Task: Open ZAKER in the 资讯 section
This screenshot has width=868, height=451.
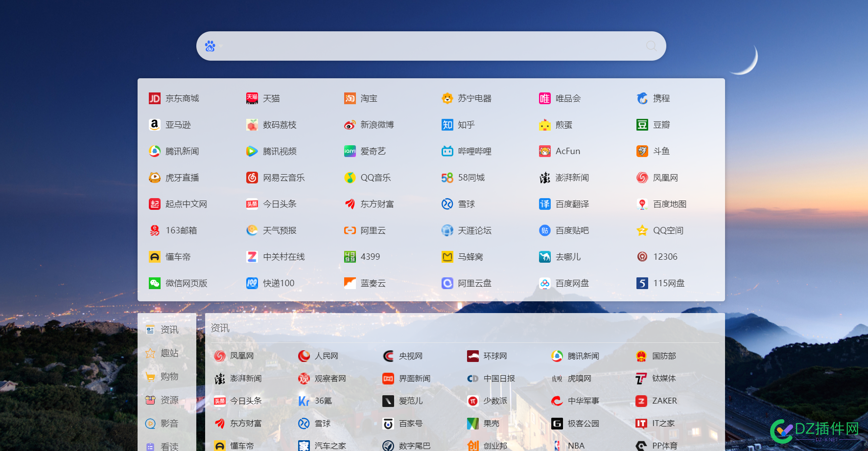Action: pyautogui.click(x=657, y=401)
